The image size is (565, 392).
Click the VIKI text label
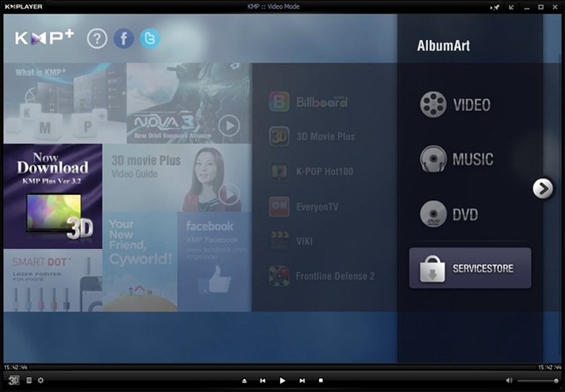tap(304, 241)
